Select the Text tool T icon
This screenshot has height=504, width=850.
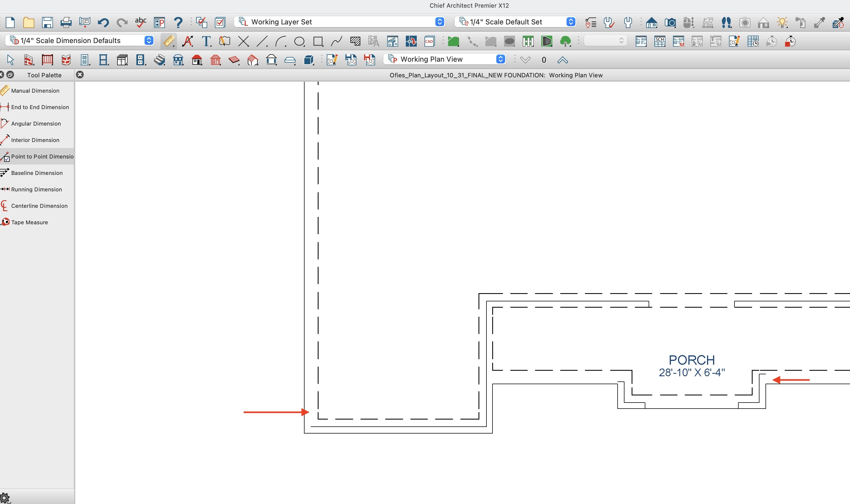206,41
